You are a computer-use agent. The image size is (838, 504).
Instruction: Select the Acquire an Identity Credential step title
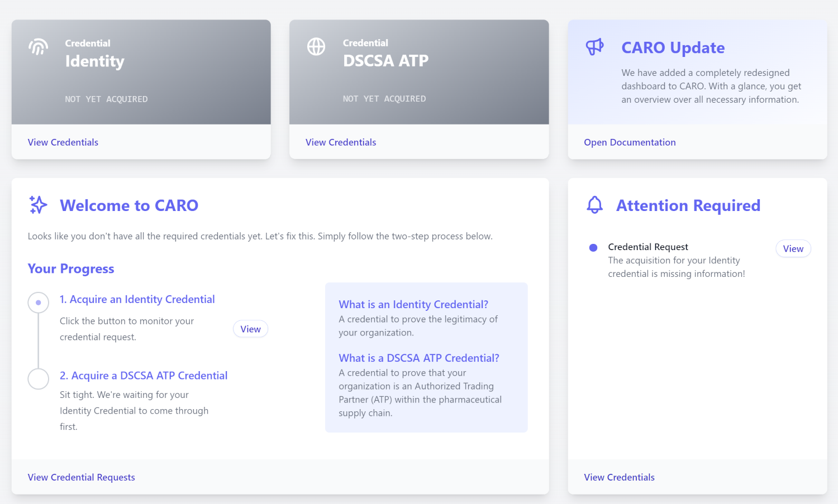tap(137, 299)
